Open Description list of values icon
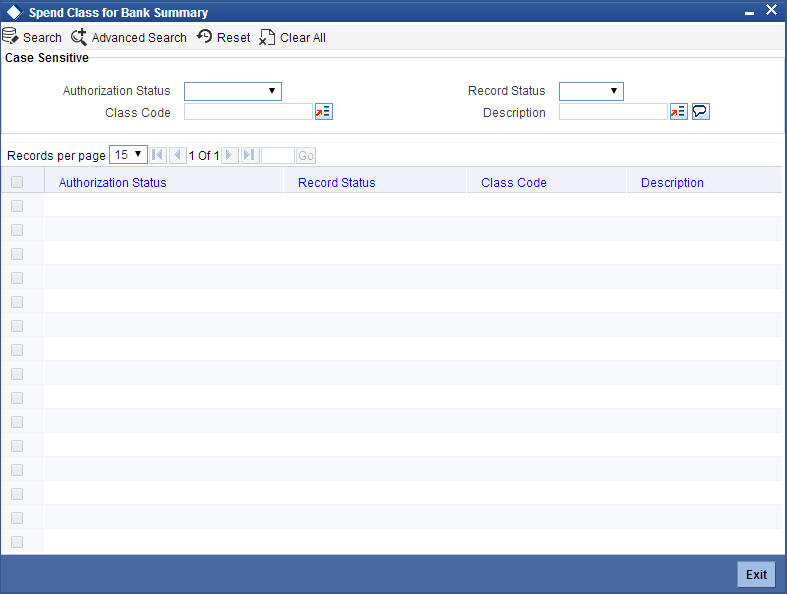 pyautogui.click(x=679, y=111)
